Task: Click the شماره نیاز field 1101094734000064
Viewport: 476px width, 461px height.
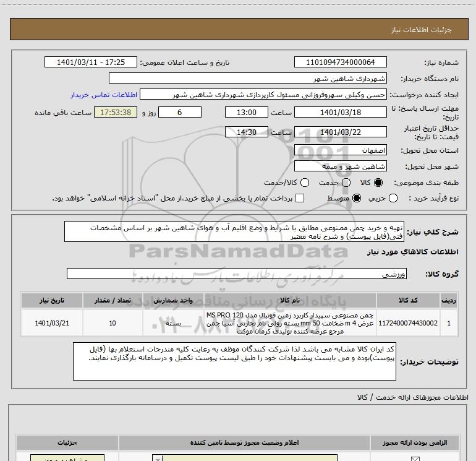Action: click(340, 62)
